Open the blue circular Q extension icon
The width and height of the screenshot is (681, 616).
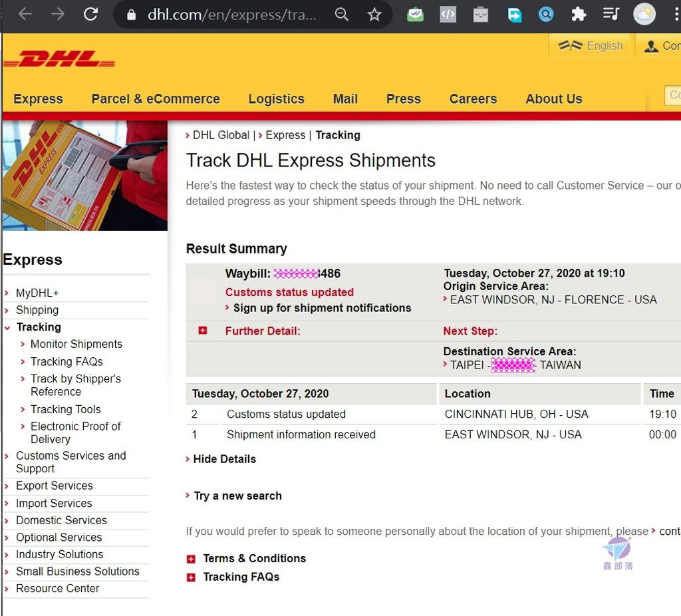tap(546, 15)
